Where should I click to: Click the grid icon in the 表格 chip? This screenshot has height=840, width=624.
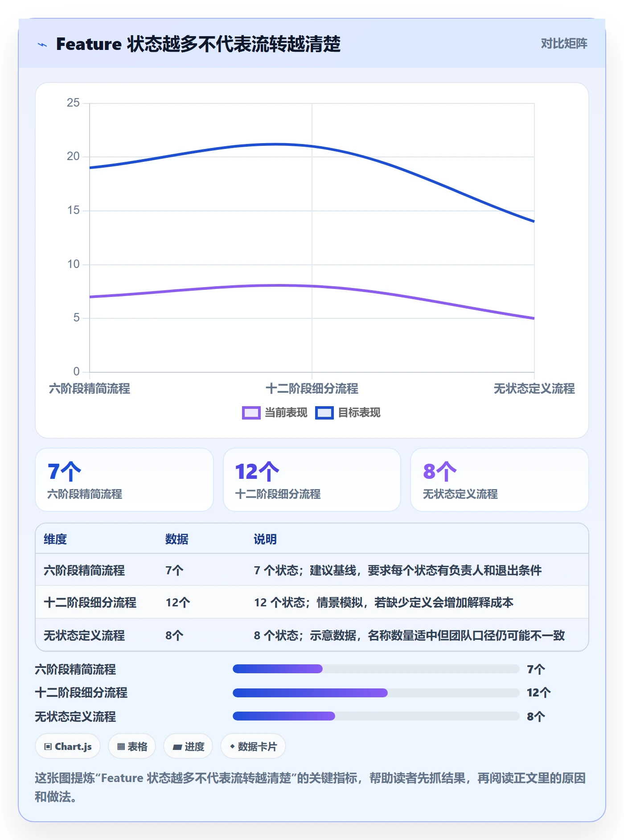(x=121, y=746)
